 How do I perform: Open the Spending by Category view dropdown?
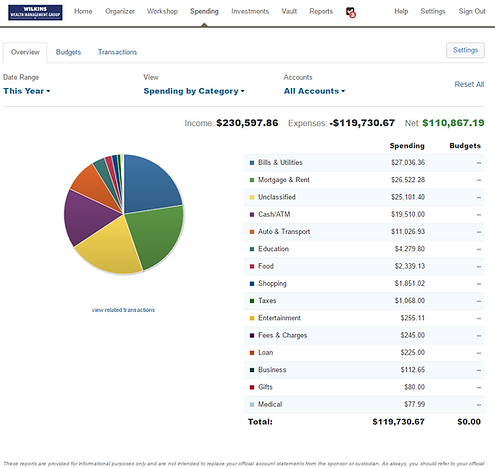[x=194, y=91]
